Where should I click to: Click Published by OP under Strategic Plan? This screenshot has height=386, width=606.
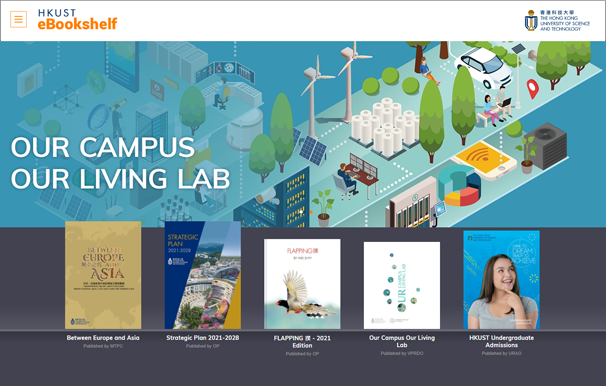(x=203, y=346)
